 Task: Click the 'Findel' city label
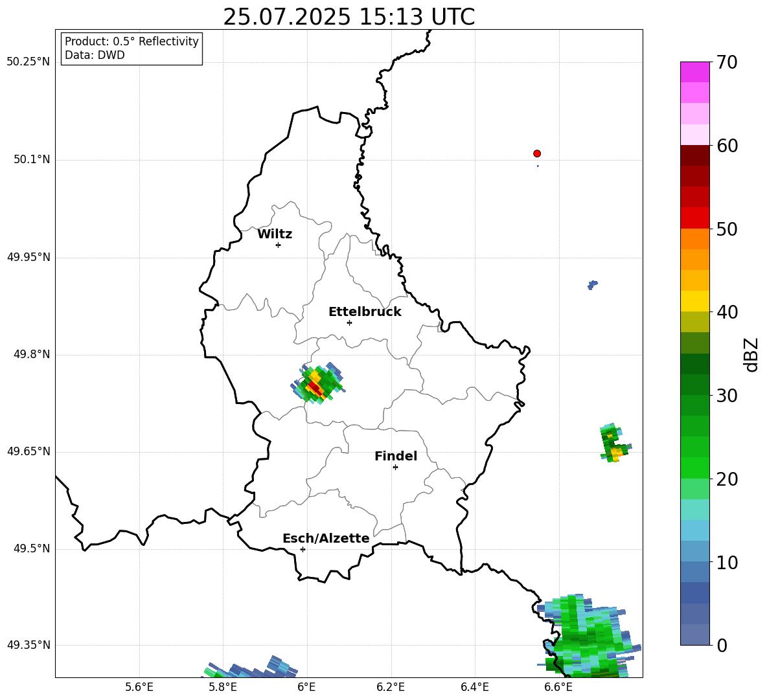[x=396, y=456]
